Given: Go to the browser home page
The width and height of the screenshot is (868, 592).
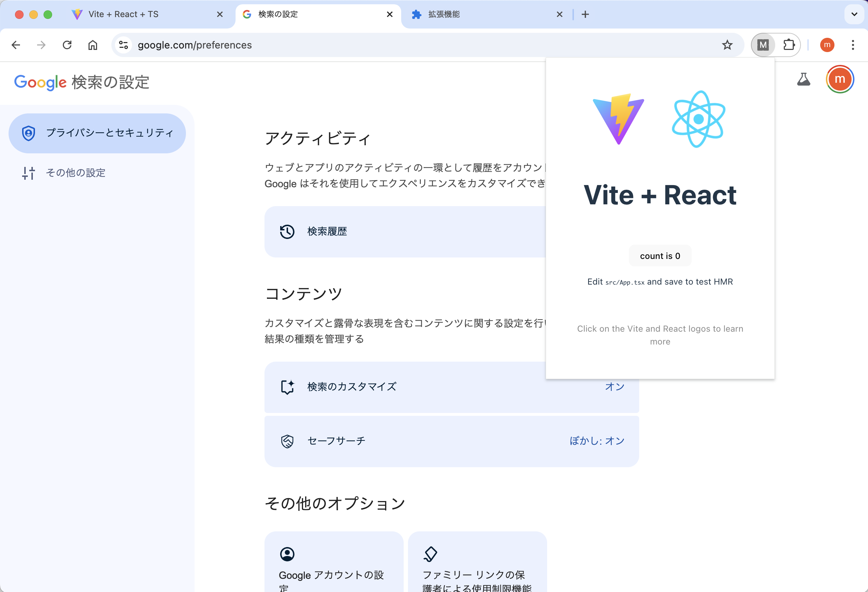Looking at the screenshot, I should pyautogui.click(x=93, y=45).
